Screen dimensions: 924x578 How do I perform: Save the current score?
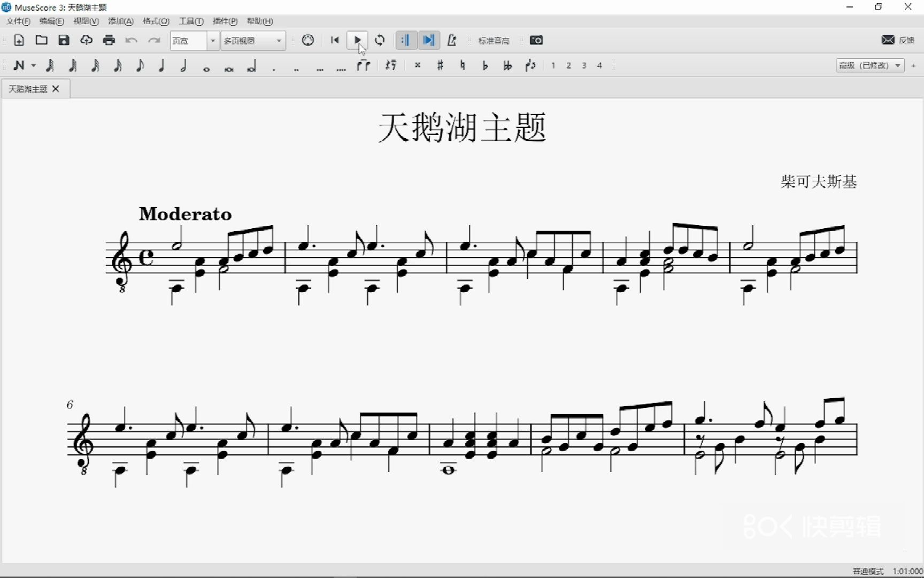point(64,40)
